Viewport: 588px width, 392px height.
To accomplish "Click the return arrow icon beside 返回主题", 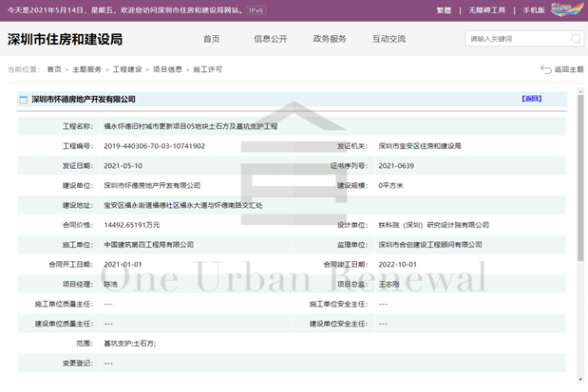I will [x=545, y=69].
